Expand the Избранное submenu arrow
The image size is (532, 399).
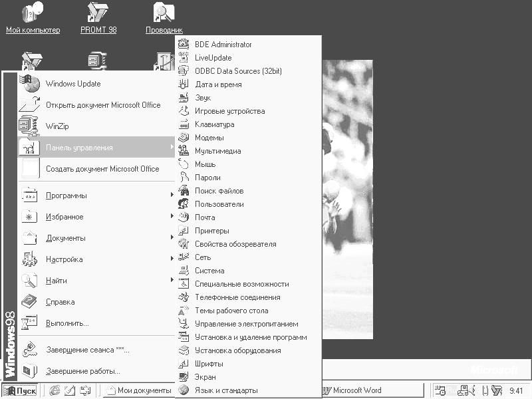pyautogui.click(x=172, y=216)
